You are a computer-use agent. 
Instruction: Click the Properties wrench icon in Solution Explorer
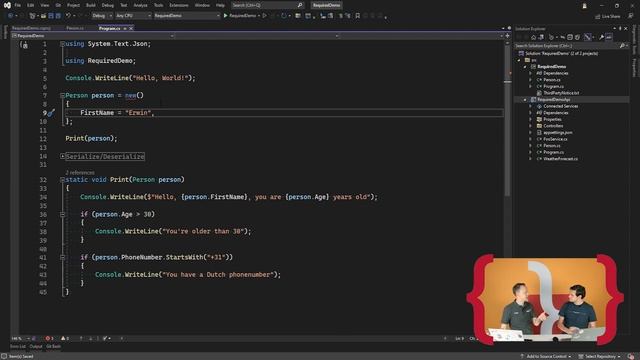pyautogui.click(x=602, y=37)
